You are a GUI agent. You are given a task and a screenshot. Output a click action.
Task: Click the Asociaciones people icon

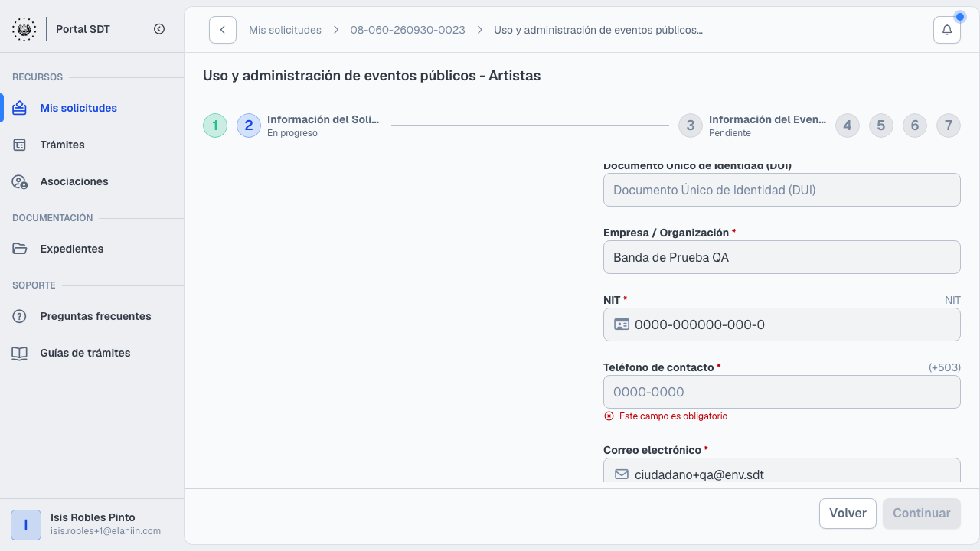tap(20, 181)
